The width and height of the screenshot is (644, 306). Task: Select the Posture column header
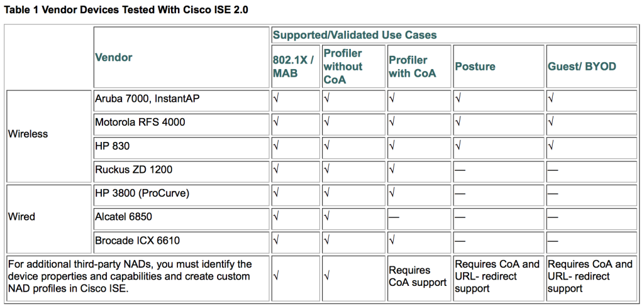pos(475,66)
